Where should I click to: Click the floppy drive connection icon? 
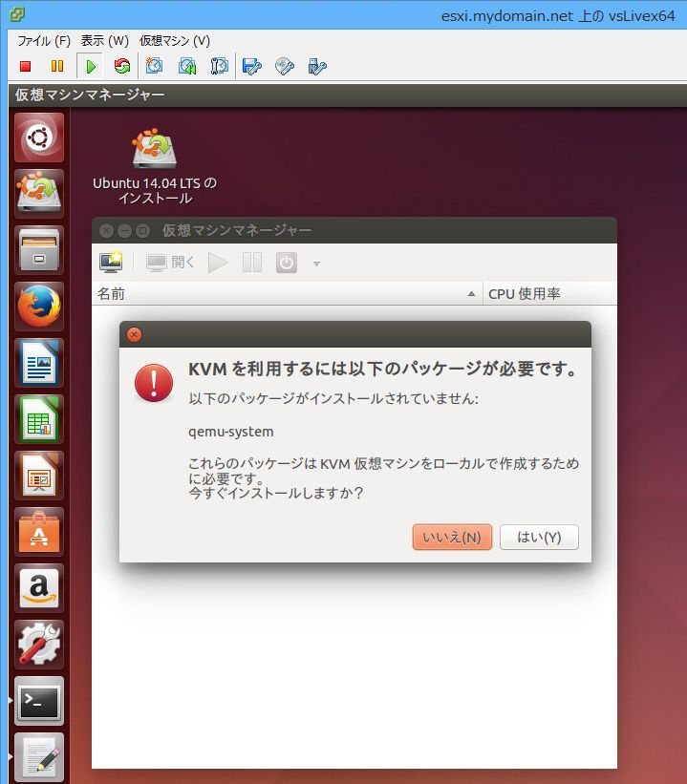(x=251, y=66)
